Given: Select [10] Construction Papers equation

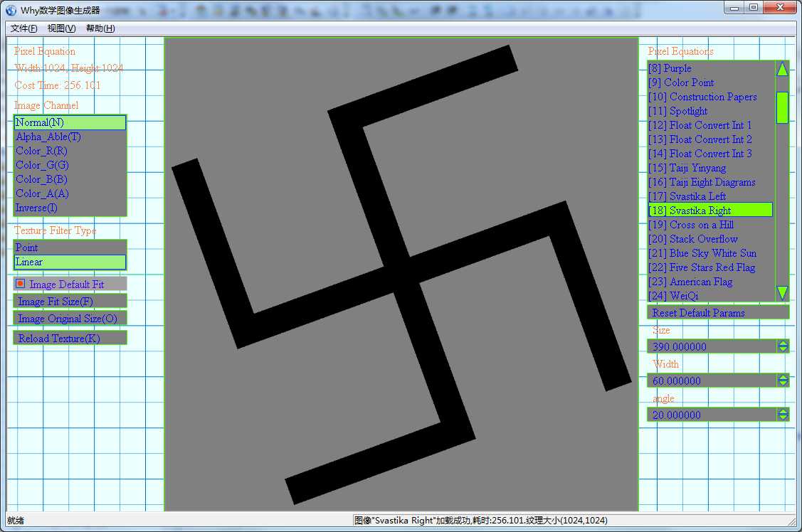Looking at the screenshot, I should click(x=710, y=97).
